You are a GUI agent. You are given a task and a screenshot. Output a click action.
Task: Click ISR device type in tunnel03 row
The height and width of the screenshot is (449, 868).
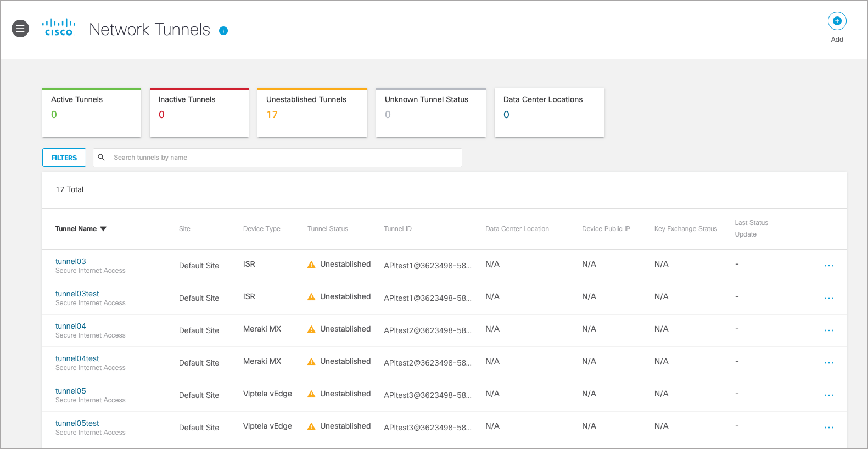point(249,264)
